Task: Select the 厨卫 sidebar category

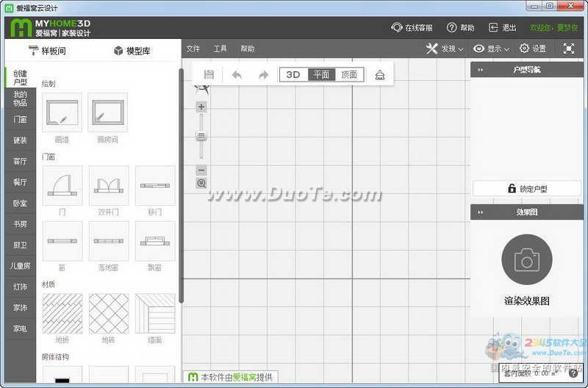Action: click(x=21, y=245)
